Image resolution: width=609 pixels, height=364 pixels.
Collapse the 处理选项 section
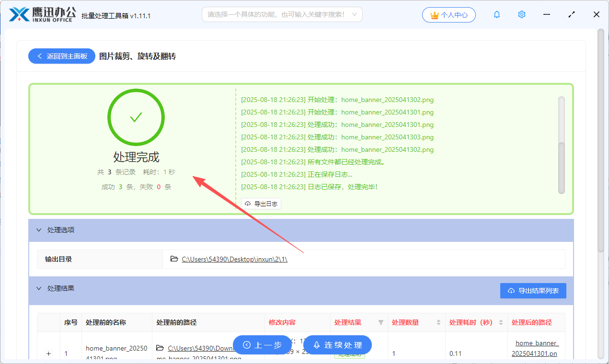pos(39,230)
